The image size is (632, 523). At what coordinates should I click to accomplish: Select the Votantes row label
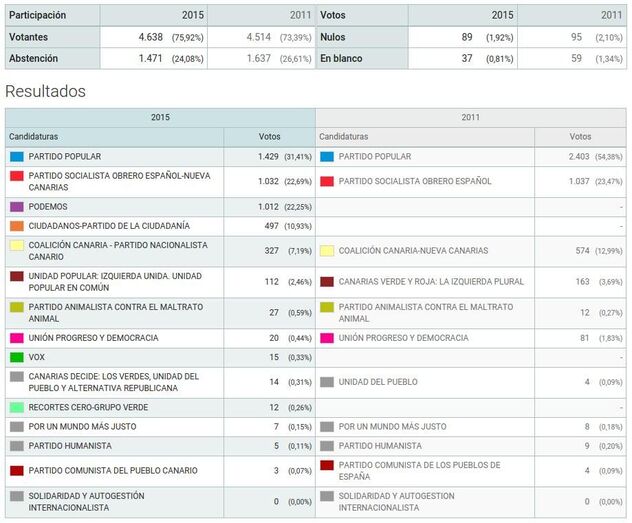click(x=30, y=37)
